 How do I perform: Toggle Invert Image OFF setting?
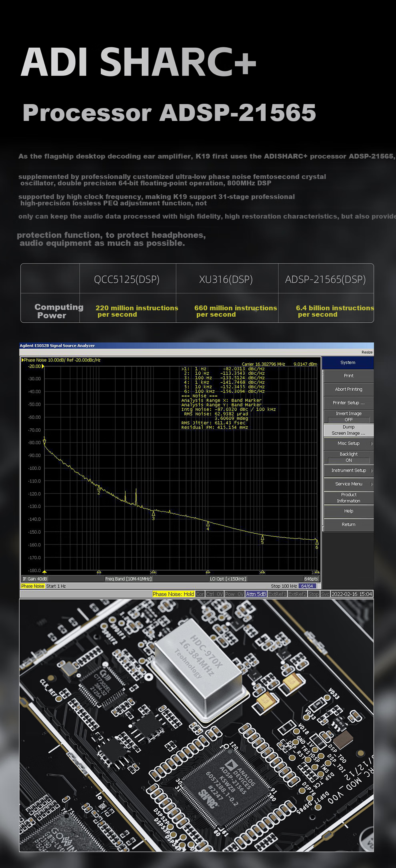point(348,416)
